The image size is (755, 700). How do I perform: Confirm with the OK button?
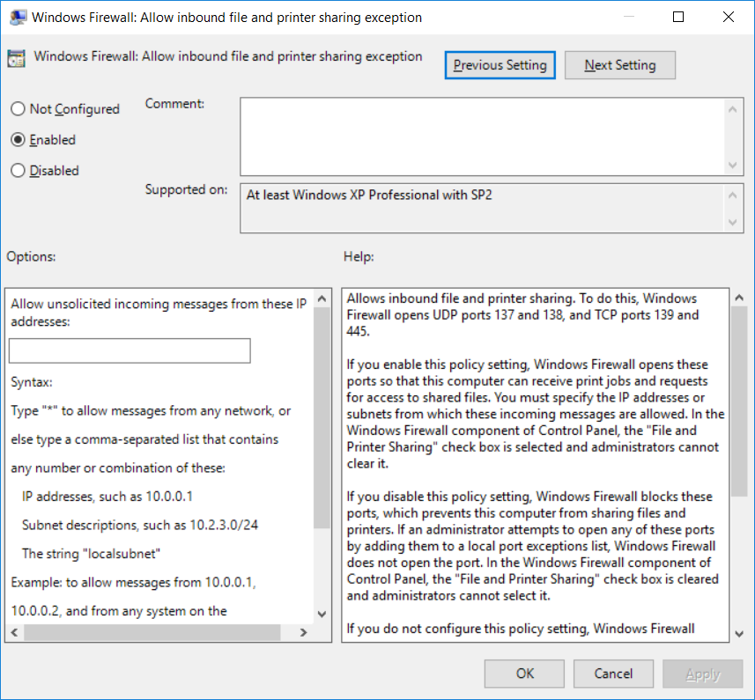point(524,674)
